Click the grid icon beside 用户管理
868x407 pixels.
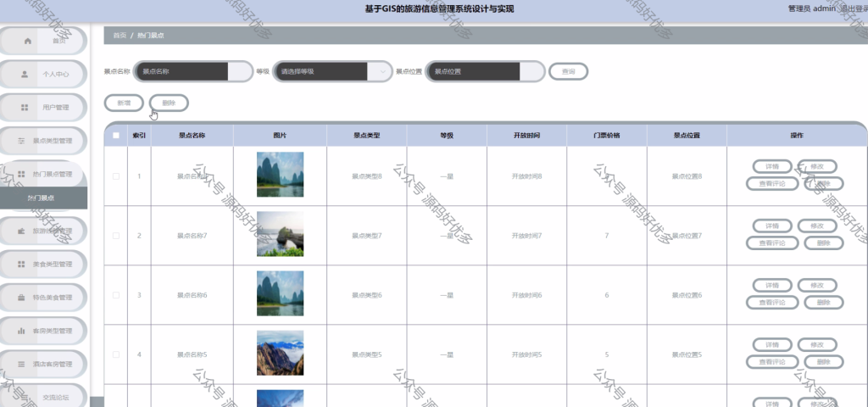coord(25,108)
